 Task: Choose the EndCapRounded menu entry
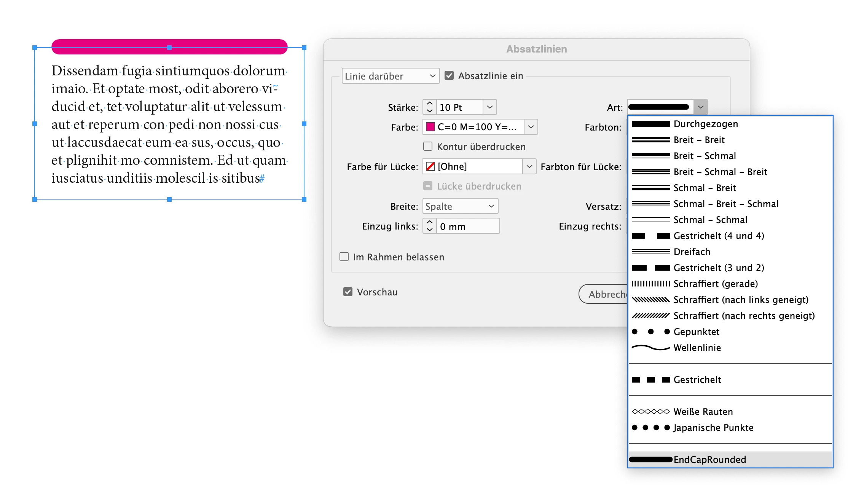pyautogui.click(x=709, y=459)
